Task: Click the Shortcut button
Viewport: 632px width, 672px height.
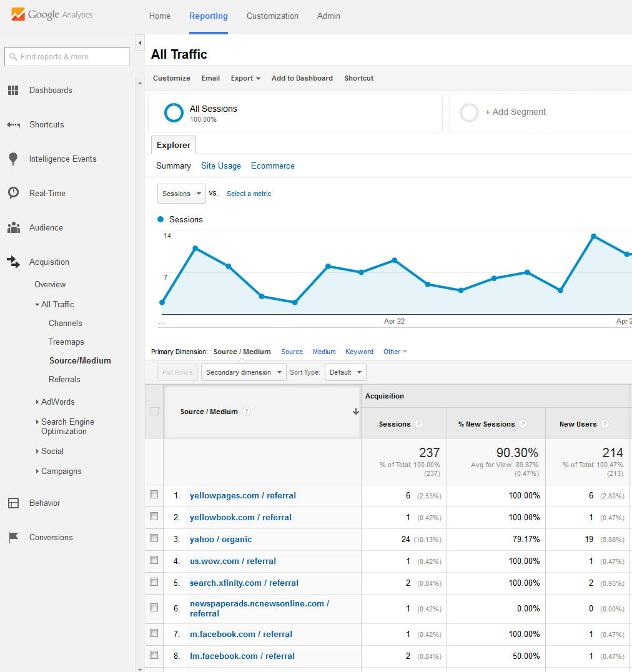Action: coord(359,79)
